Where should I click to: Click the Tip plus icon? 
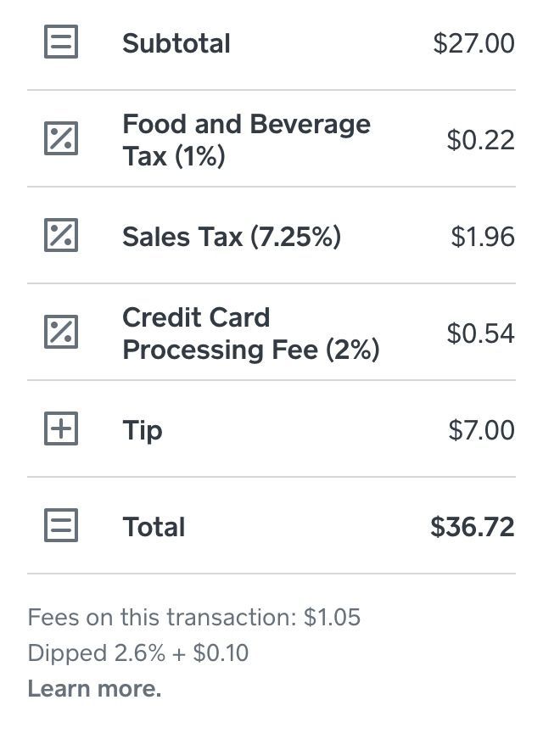61,429
